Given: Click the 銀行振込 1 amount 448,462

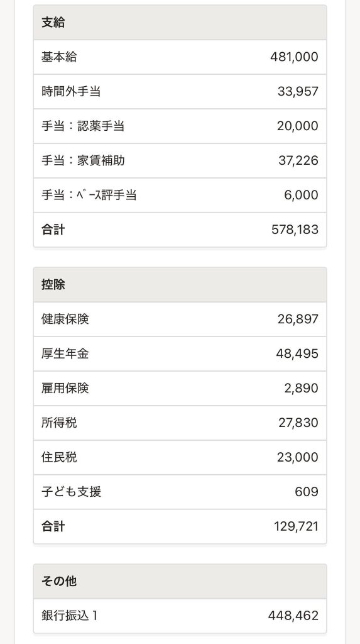Looking at the screenshot, I should pos(293,616).
